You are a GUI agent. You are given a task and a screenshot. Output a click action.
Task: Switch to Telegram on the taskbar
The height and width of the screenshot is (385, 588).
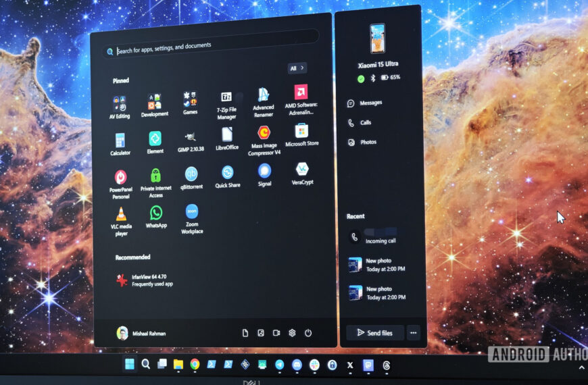279,365
